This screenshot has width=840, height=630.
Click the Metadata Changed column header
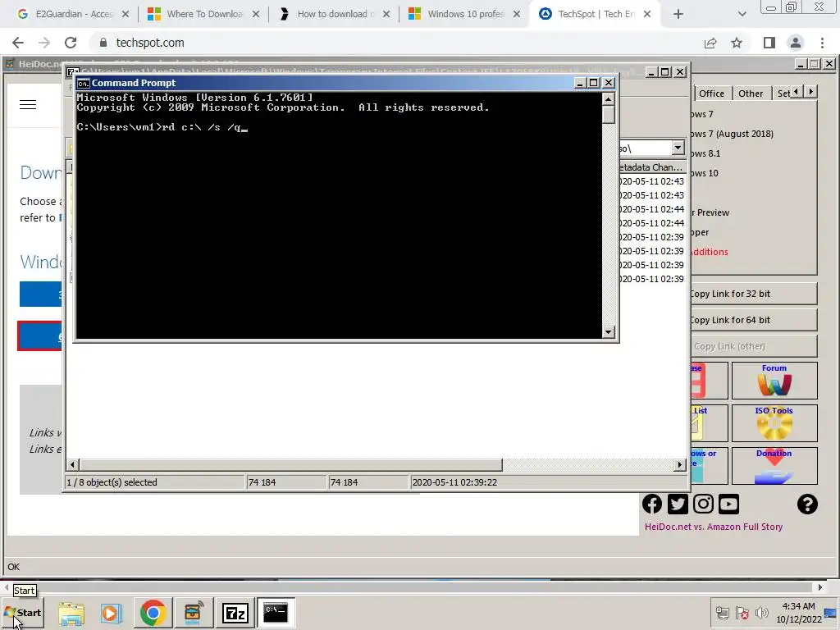pos(652,167)
